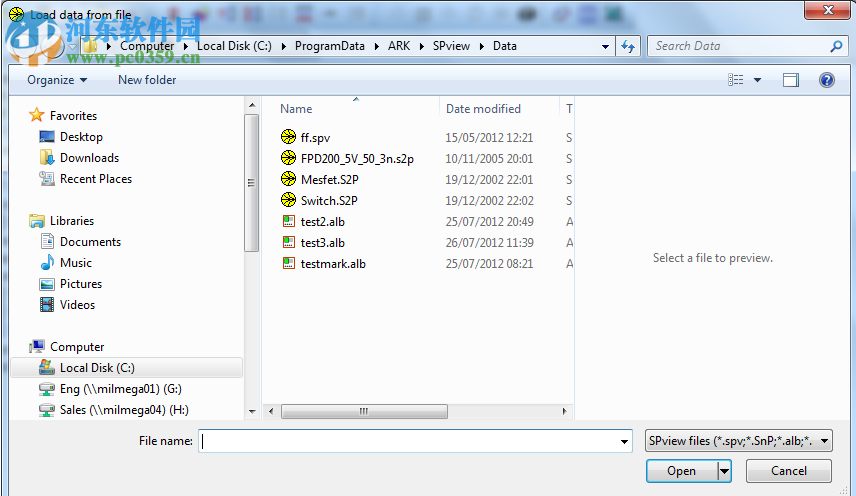The width and height of the screenshot is (856, 496).
Task: Close the Load data from file dialog
Action: pyautogui.click(x=828, y=10)
